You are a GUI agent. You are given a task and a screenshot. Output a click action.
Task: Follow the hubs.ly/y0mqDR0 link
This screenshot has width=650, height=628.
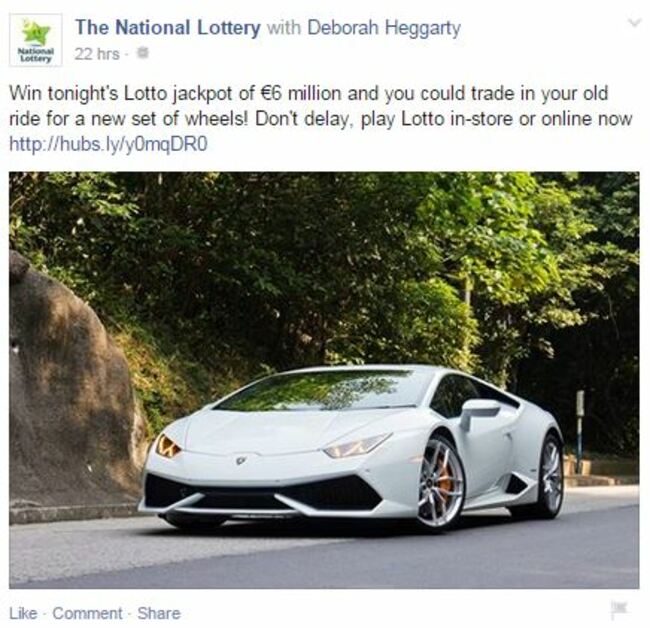point(108,144)
